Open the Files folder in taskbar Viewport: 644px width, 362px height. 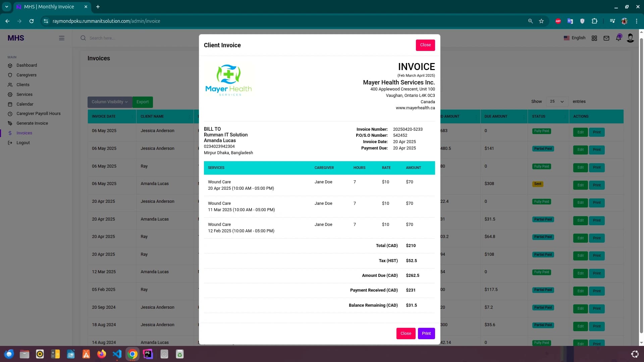[x=24, y=354]
